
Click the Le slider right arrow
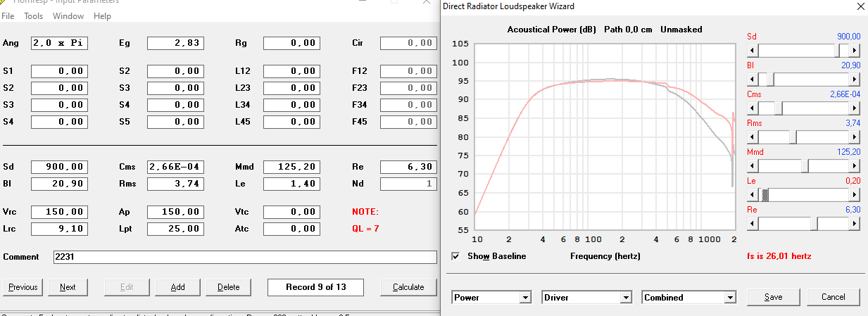point(855,195)
